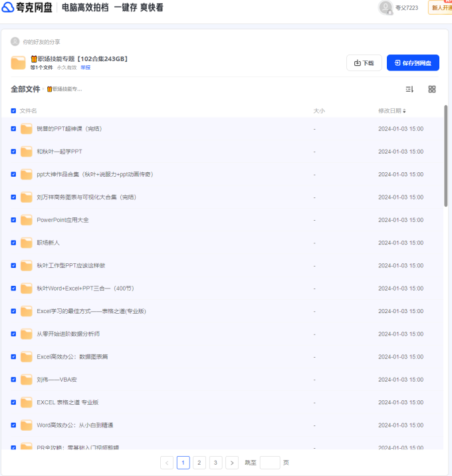This screenshot has width=452, height=476.
Task: Click the share title 职场技能专题【102合集243GB】
Action: click(79, 59)
